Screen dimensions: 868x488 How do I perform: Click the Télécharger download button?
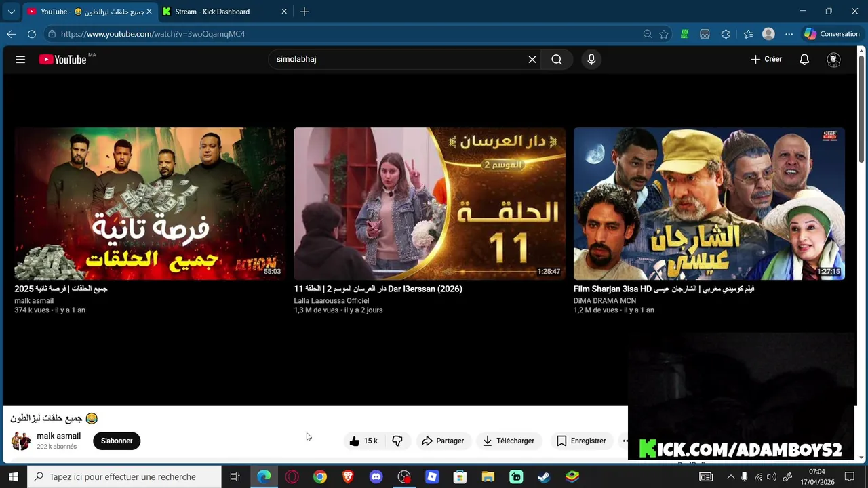[x=509, y=441]
